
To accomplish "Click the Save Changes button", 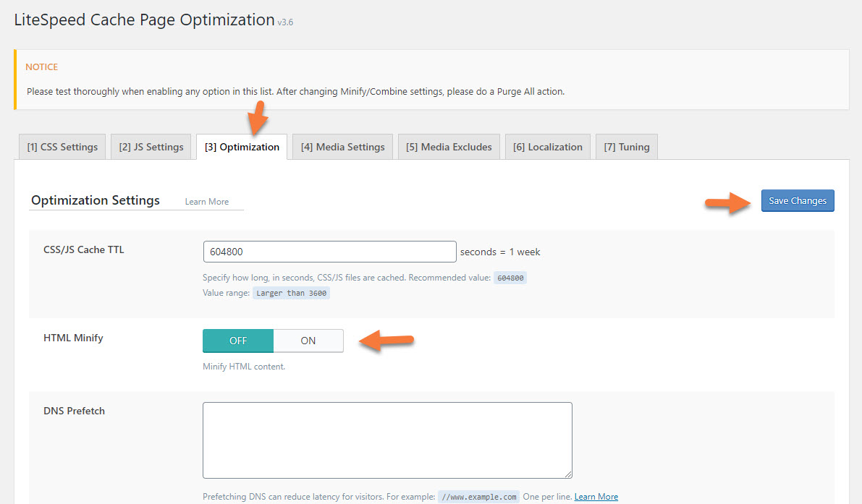I will (x=797, y=200).
